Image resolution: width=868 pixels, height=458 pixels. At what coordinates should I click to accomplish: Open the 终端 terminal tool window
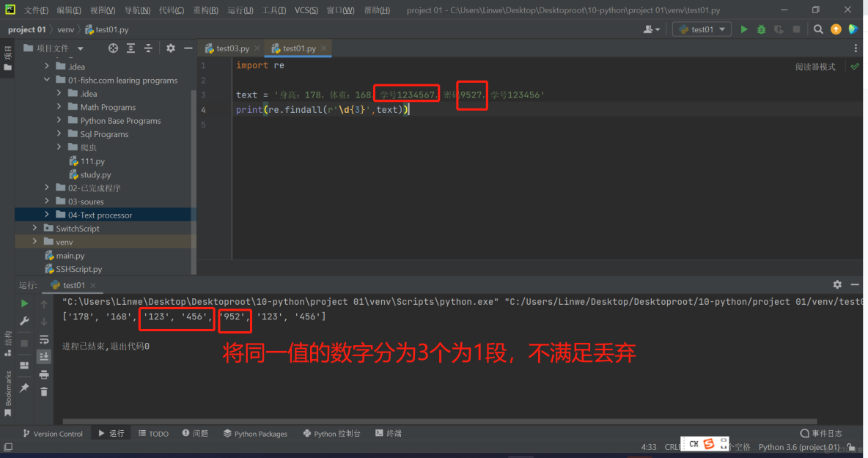coord(388,434)
